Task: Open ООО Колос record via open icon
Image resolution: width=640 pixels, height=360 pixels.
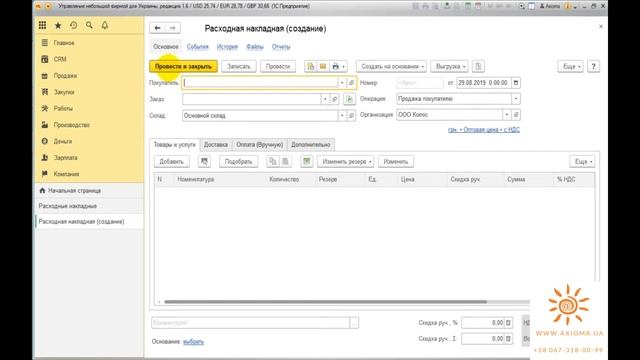Action: click(x=516, y=115)
